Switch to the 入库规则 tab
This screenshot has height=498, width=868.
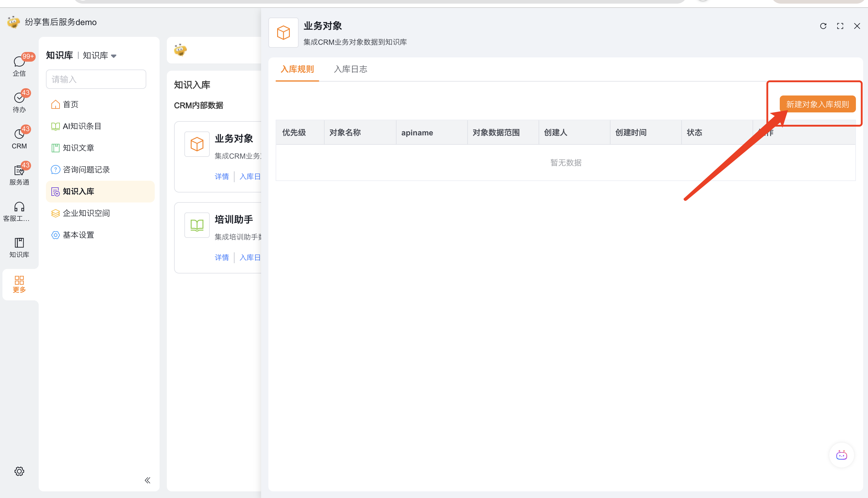click(x=297, y=70)
